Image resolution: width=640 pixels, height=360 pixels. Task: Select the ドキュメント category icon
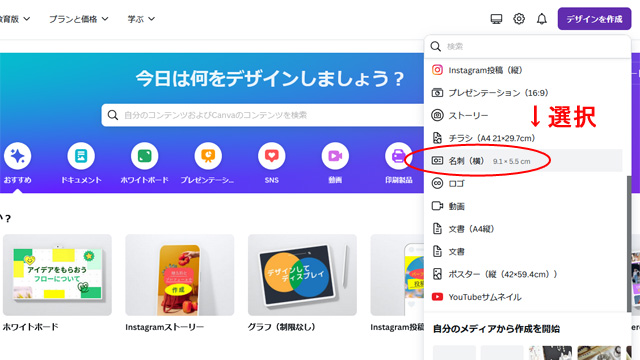81,156
